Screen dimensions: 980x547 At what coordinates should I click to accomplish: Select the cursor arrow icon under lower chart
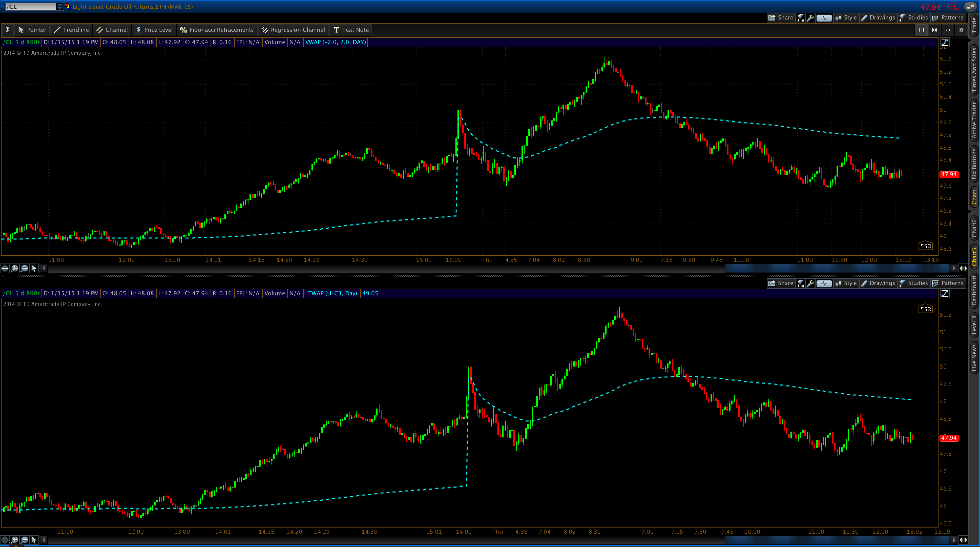(34, 540)
